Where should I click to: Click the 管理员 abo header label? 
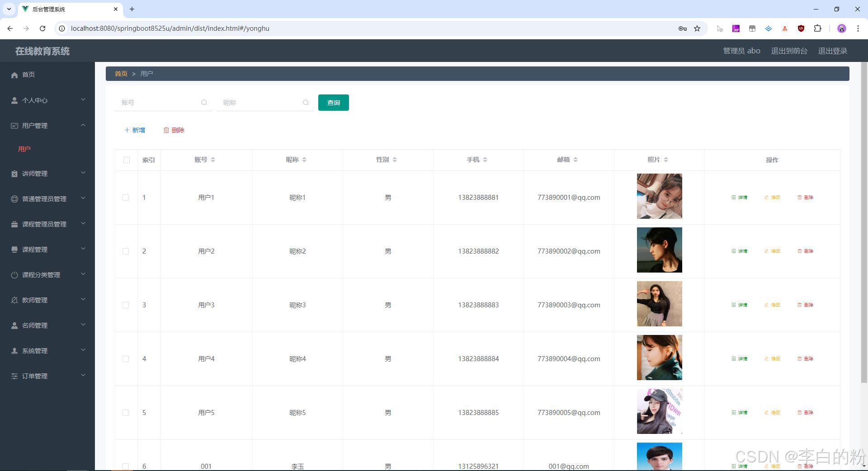[741, 51]
